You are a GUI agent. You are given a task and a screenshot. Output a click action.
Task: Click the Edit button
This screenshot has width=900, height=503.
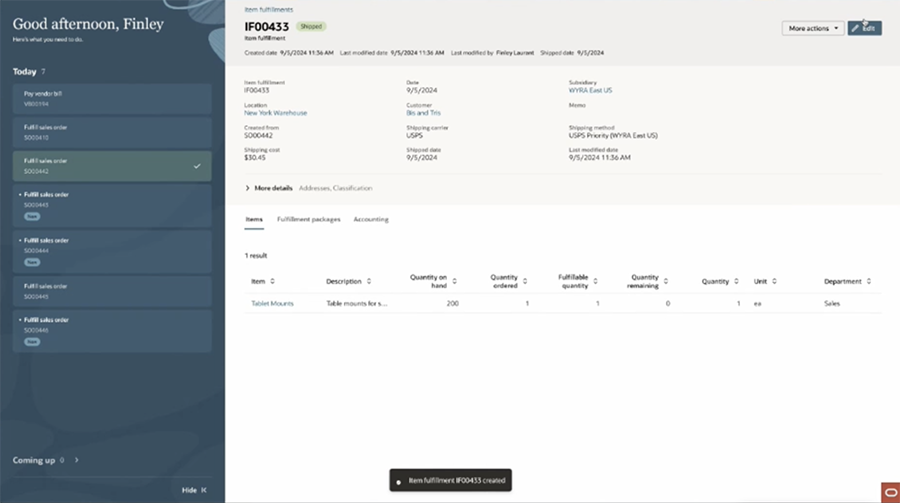[864, 28]
